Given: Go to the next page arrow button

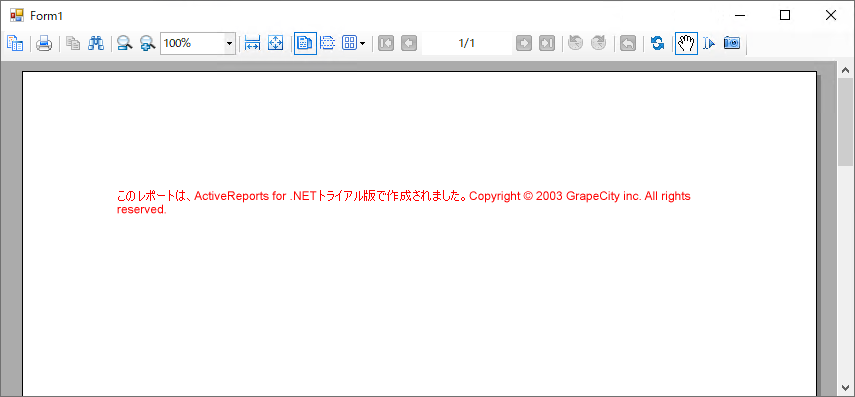Looking at the screenshot, I should tap(523, 43).
